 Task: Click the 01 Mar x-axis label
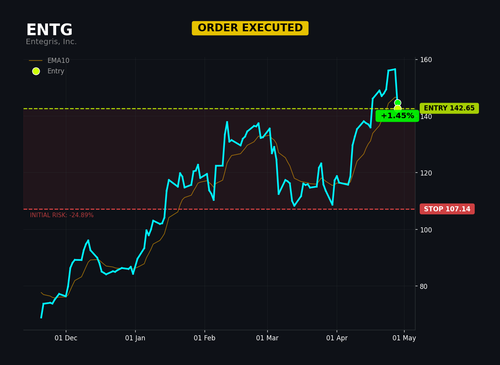(267, 338)
